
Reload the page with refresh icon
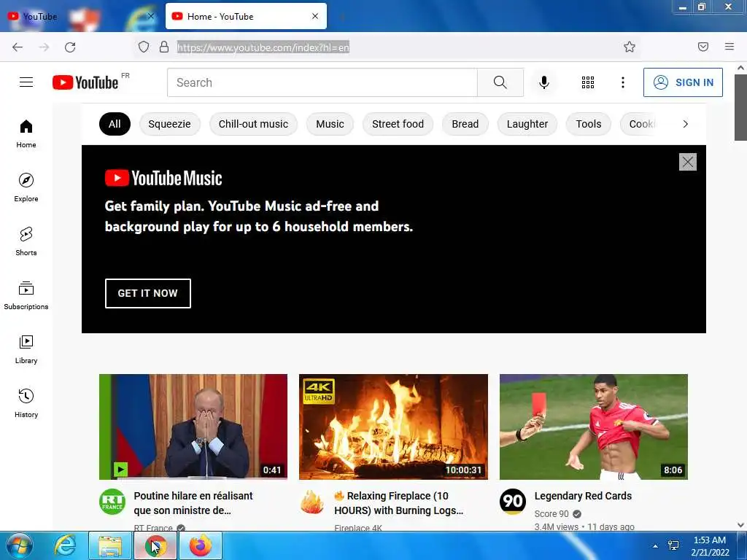[70, 47]
